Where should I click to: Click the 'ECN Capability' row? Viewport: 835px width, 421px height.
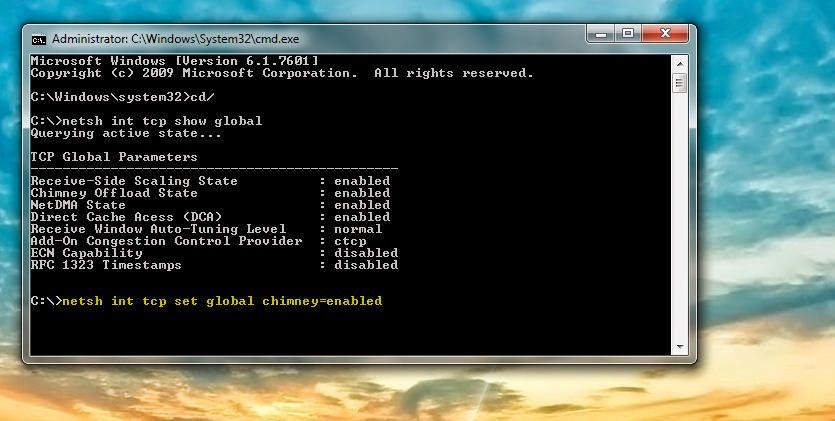click(x=214, y=253)
